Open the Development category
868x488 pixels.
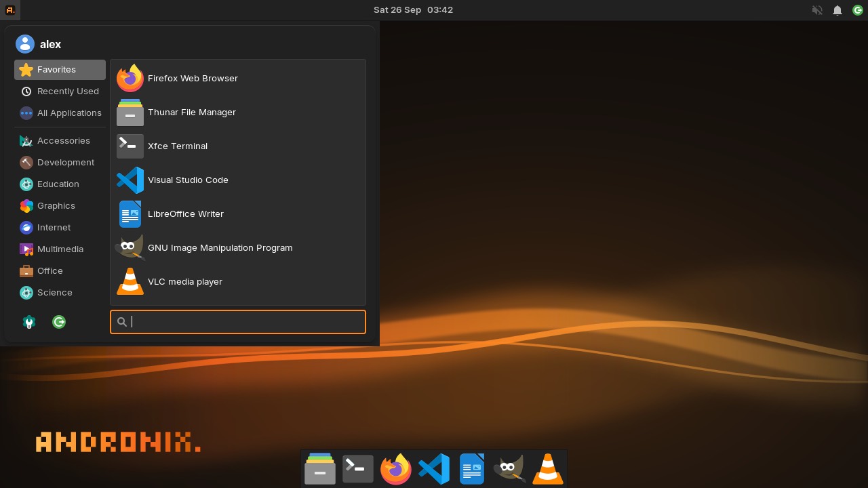click(x=60, y=163)
